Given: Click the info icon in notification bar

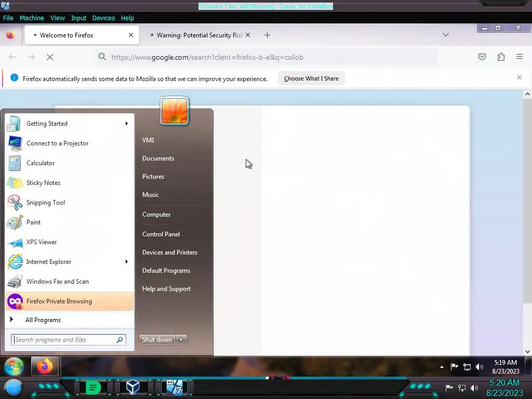Looking at the screenshot, I should (14, 78).
